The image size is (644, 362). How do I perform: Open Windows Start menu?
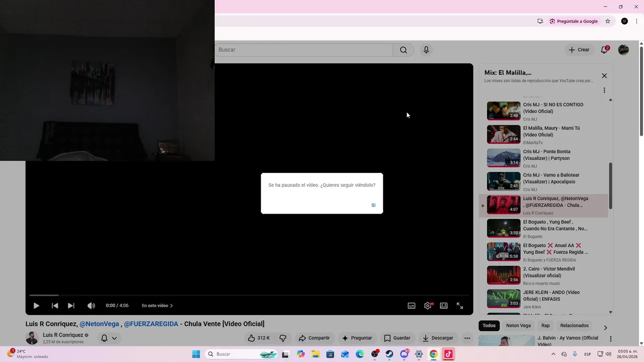[196, 354]
